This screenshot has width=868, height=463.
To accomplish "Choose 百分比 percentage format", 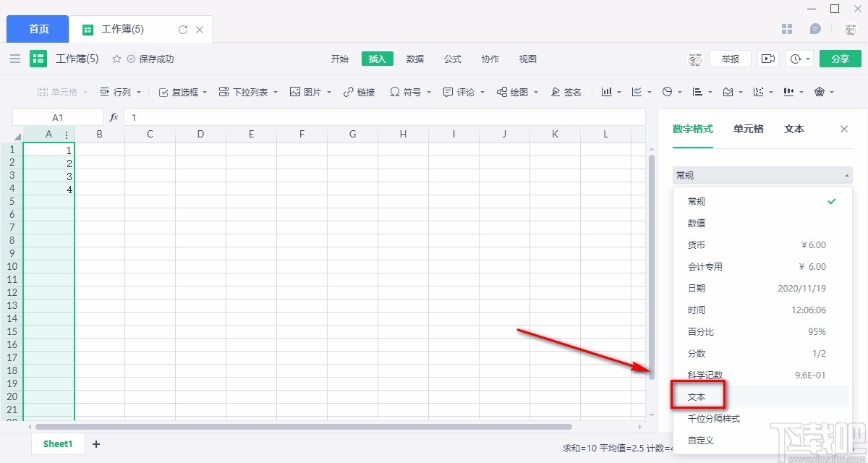I will coord(761,331).
